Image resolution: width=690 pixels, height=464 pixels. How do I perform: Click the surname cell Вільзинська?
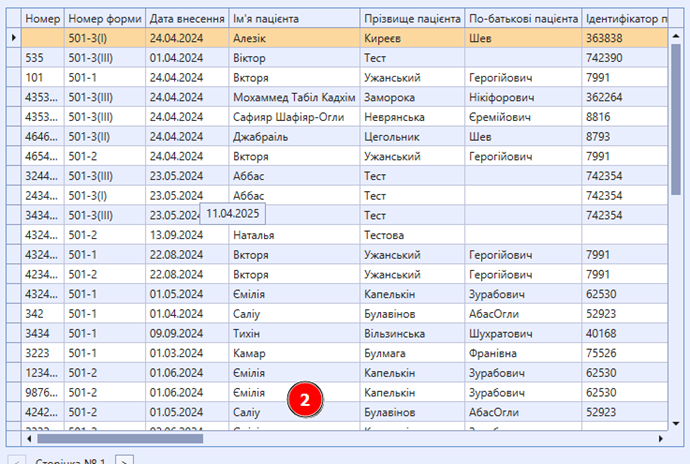[412, 334]
